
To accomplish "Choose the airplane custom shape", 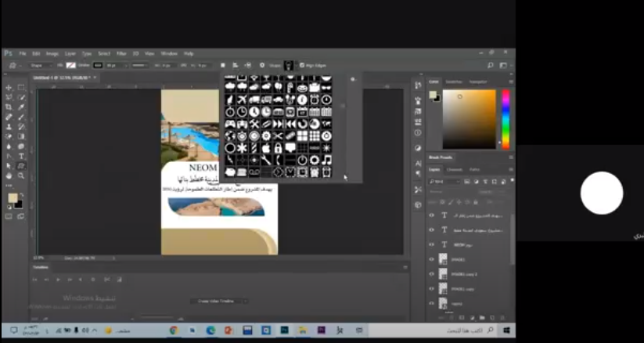I will [x=242, y=99].
